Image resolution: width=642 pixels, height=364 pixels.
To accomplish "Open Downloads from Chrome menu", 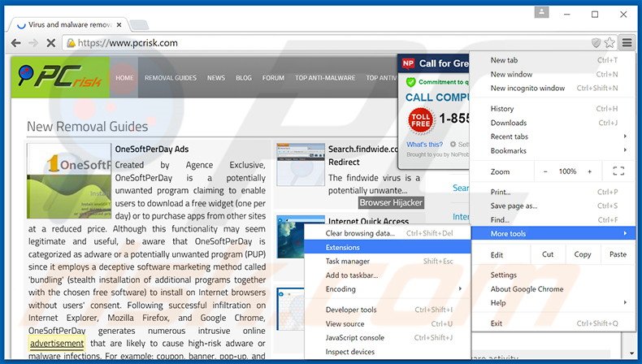I will point(553,123).
